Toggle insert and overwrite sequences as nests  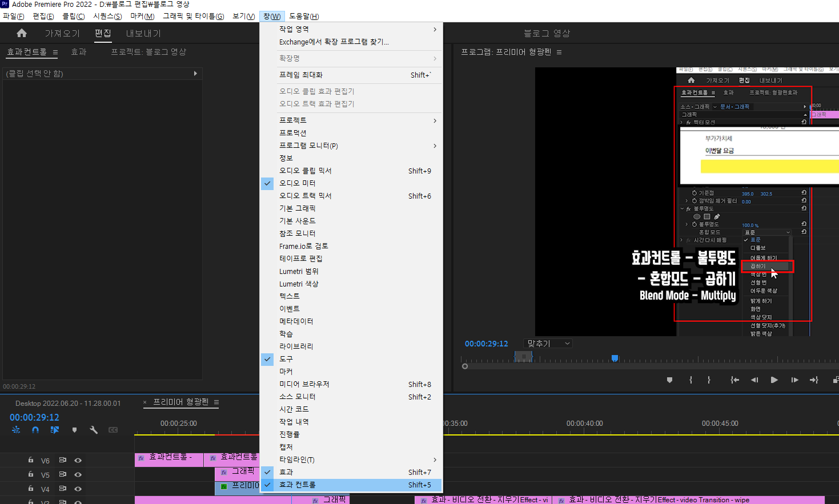16,430
